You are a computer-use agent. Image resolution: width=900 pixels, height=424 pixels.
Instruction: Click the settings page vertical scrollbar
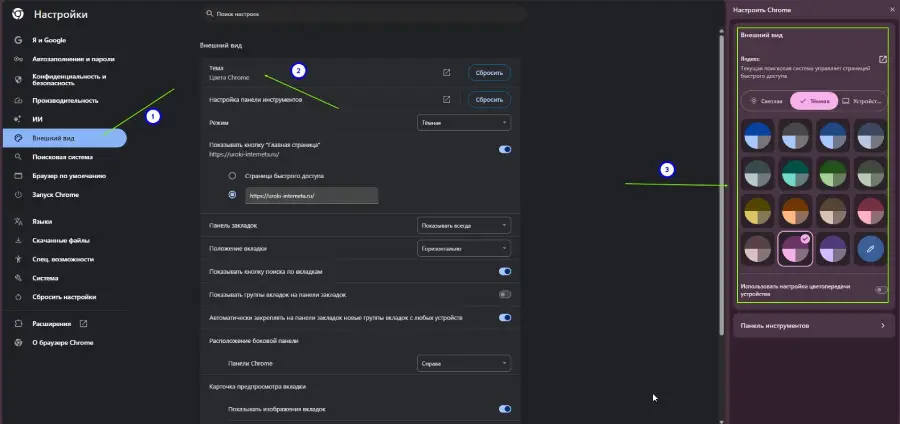pyautogui.click(x=721, y=184)
